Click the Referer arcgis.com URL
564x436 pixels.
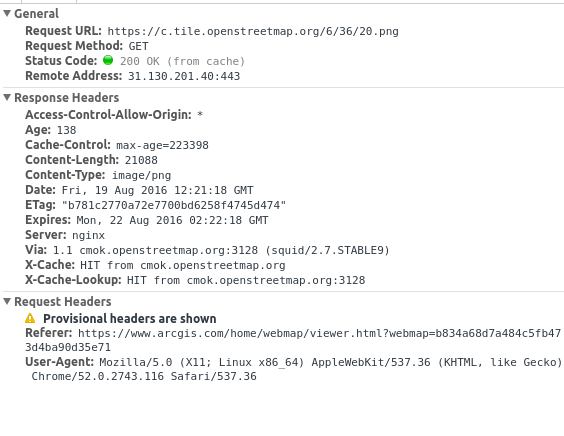293,340
